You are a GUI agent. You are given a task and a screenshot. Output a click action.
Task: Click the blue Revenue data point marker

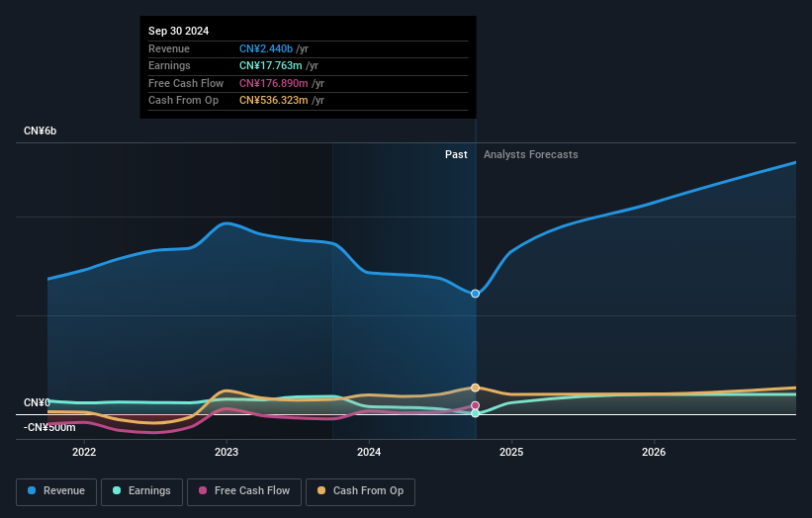(475, 294)
